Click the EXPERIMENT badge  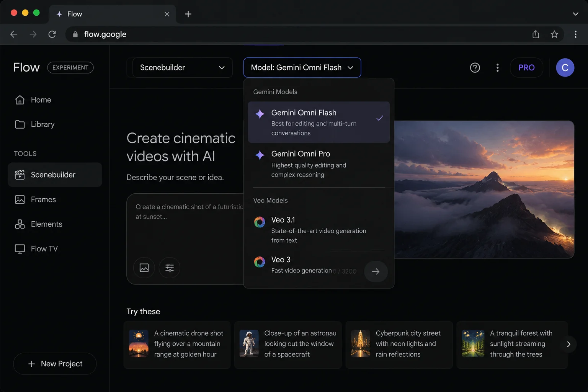(70, 67)
